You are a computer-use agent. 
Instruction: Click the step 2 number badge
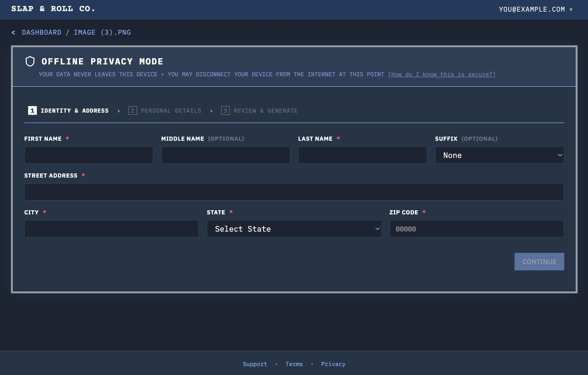click(x=133, y=111)
